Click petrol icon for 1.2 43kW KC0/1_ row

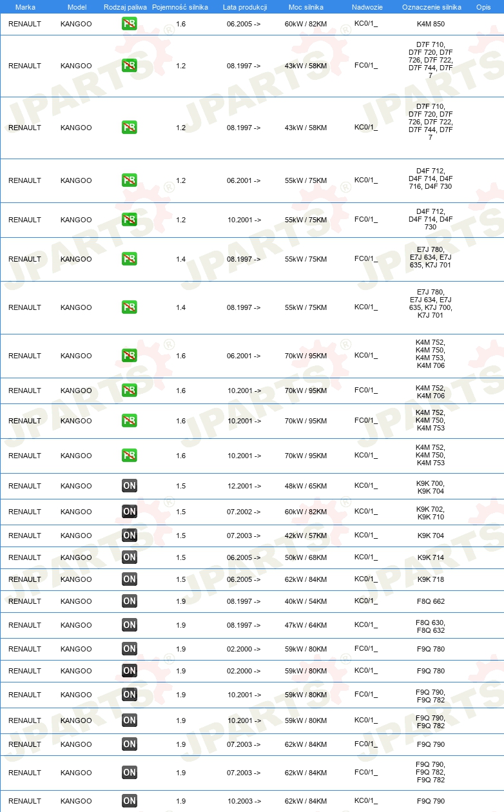(x=130, y=128)
